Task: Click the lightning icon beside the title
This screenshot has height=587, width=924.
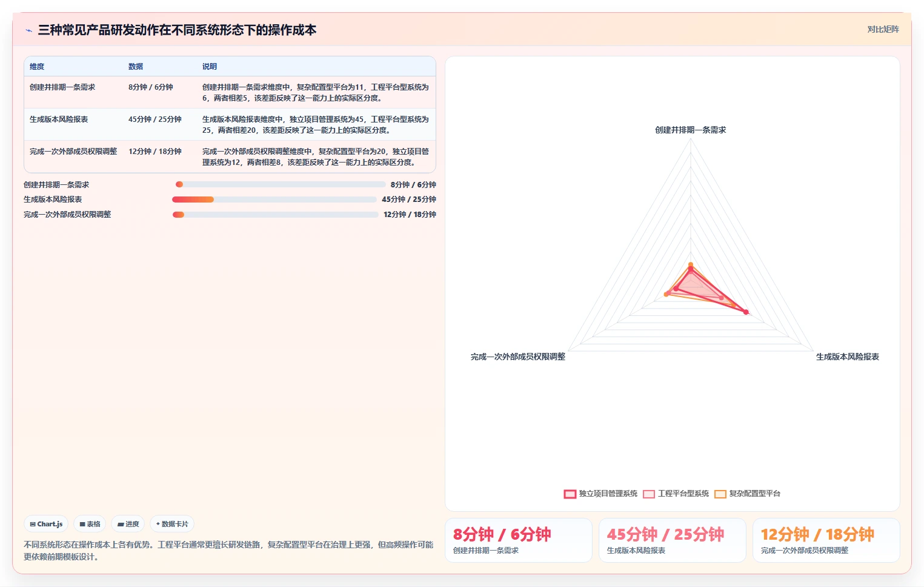Action: 28,30
